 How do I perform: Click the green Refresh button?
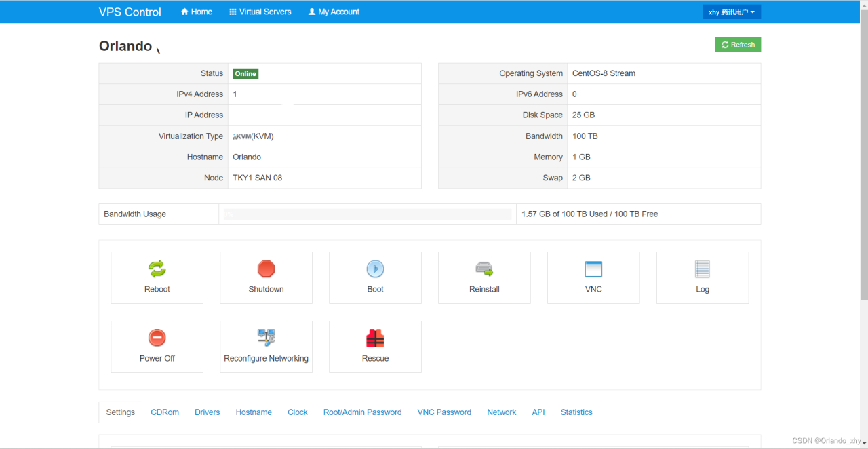[x=738, y=45]
